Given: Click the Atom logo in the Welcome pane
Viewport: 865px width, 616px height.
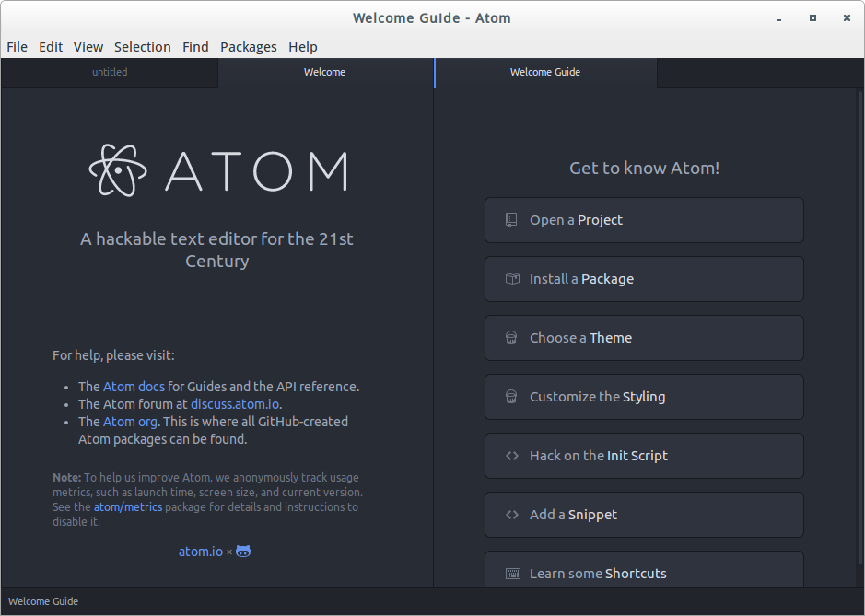Looking at the screenshot, I should tap(218, 170).
